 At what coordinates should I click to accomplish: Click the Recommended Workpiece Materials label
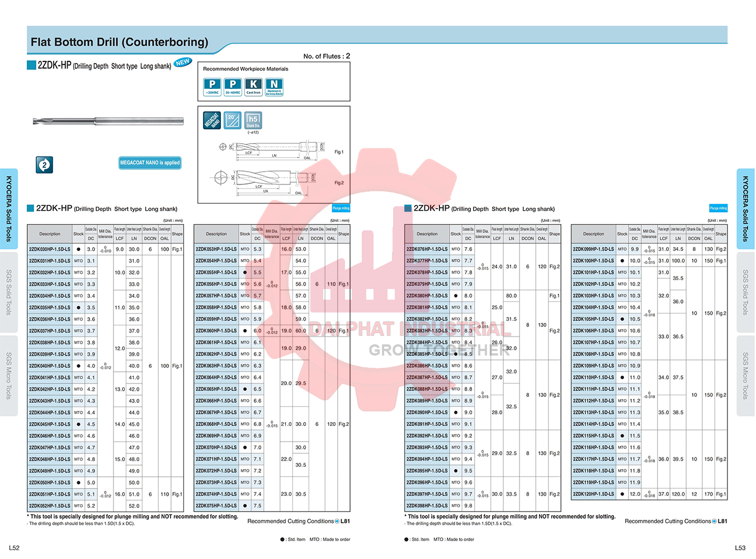coord(245,69)
